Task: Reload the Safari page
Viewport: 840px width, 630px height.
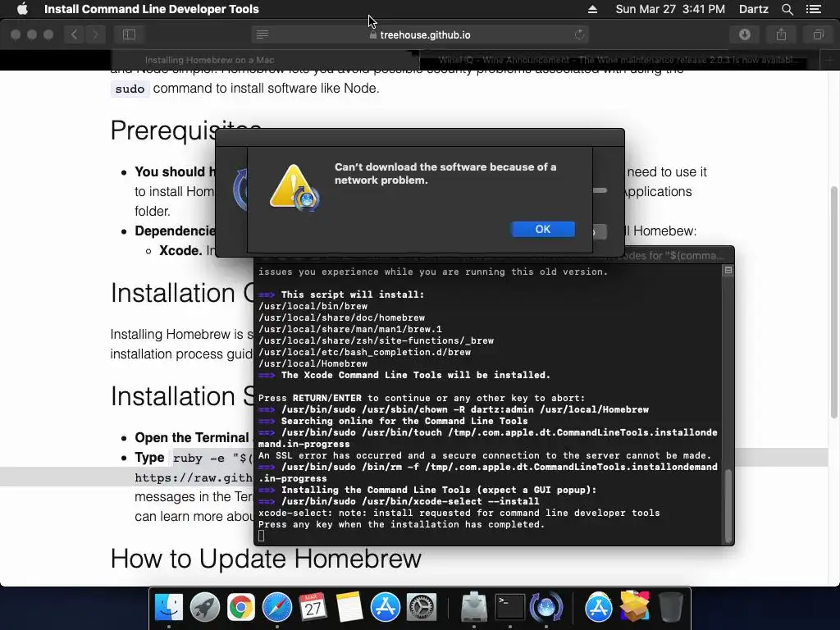Action: (579, 34)
